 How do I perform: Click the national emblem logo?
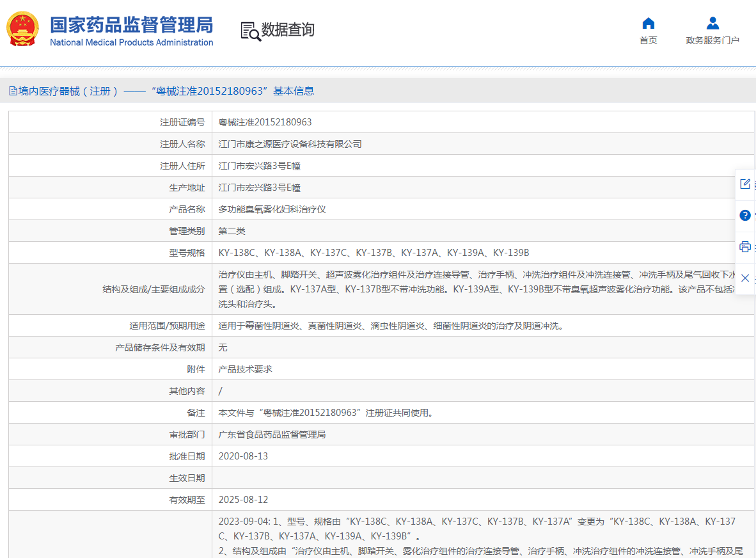pos(22,29)
